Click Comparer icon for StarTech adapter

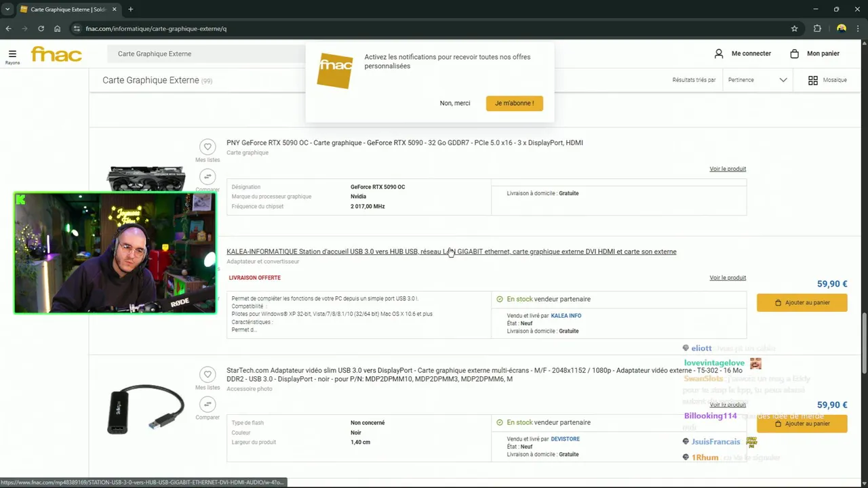(x=208, y=404)
